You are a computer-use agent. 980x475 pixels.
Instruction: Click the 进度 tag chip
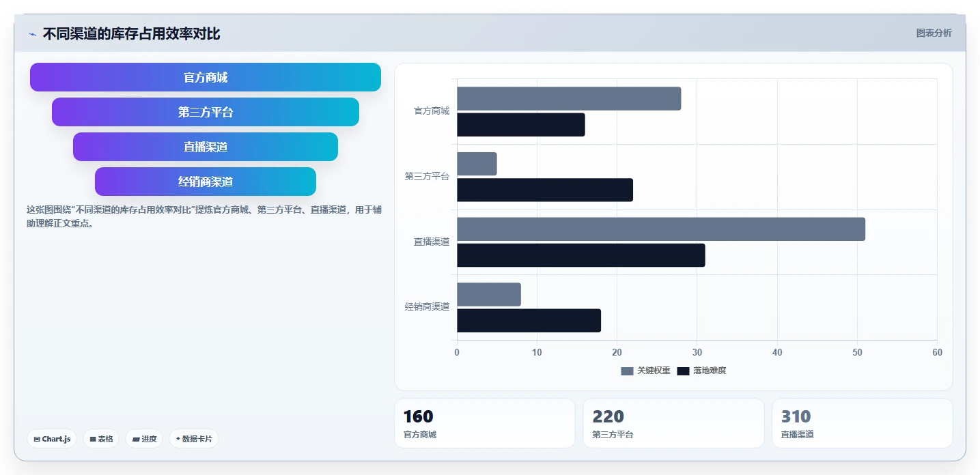[x=144, y=439]
